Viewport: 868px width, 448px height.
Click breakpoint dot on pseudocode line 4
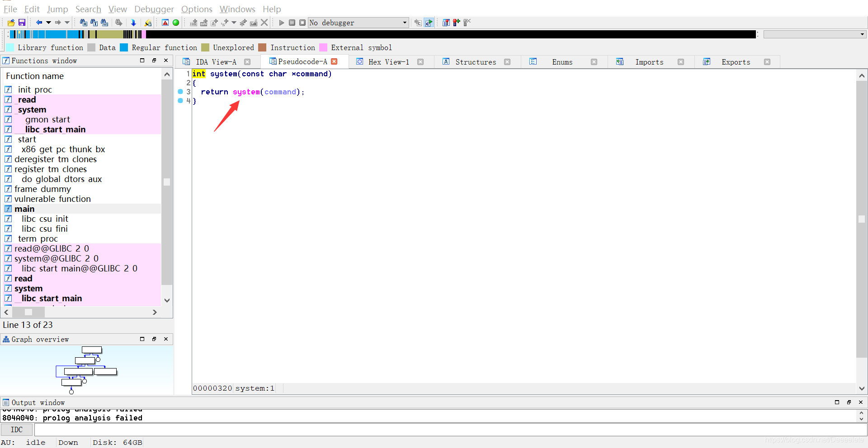180,101
